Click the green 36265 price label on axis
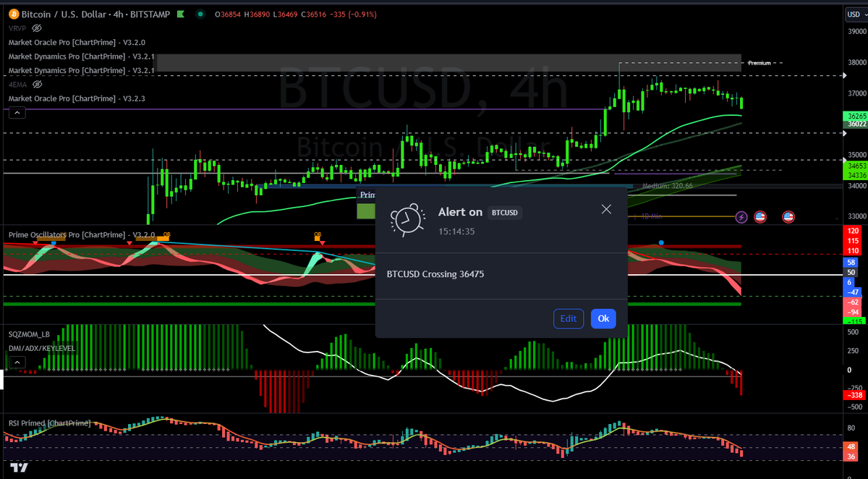 coord(856,116)
